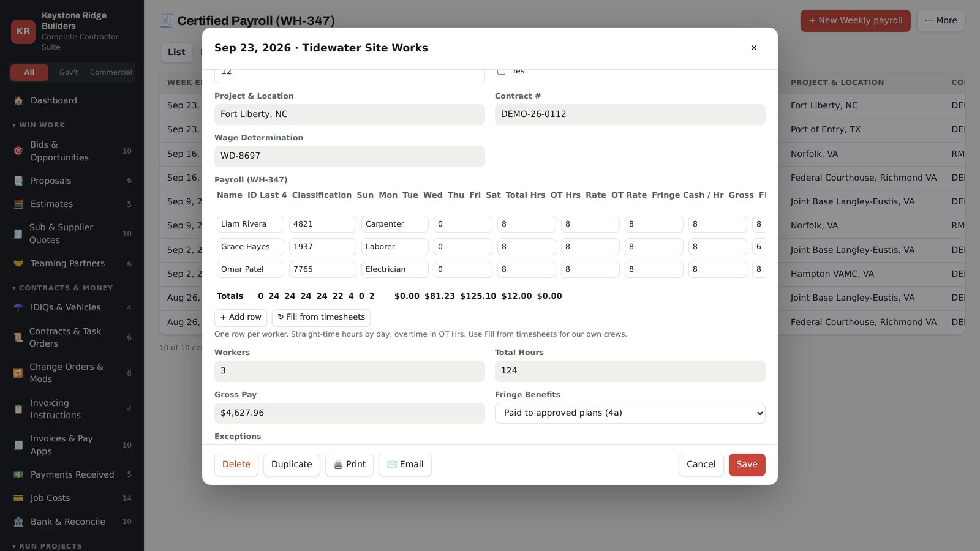
Task: Duplicate this payroll record
Action: pos(292,465)
